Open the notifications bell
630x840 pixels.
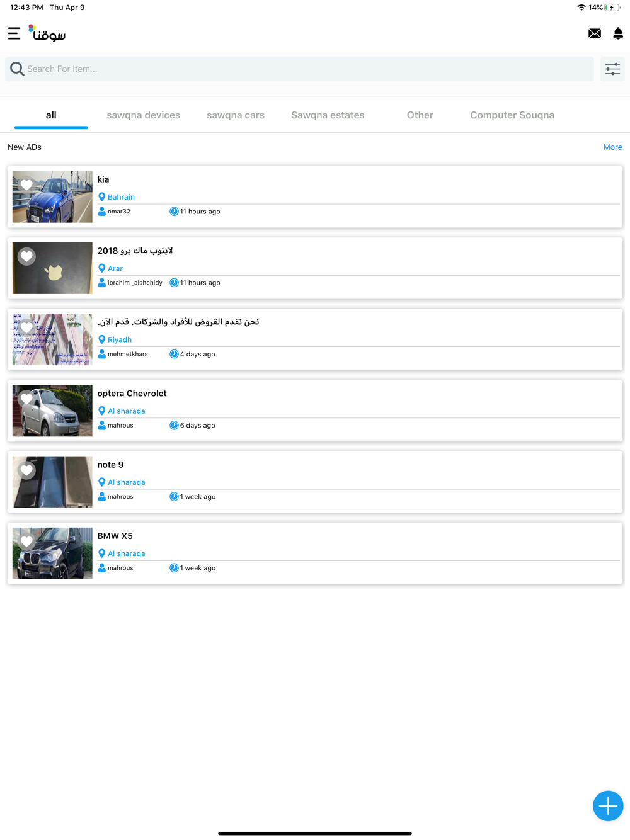(x=618, y=33)
